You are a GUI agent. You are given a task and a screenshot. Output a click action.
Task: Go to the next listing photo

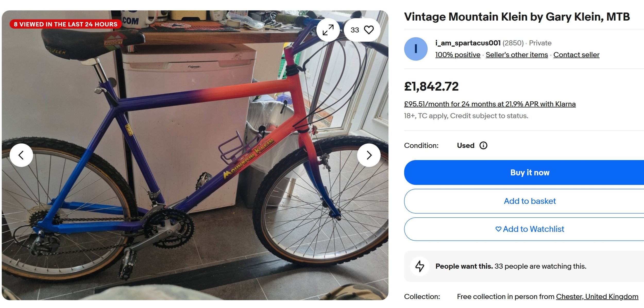(x=369, y=155)
